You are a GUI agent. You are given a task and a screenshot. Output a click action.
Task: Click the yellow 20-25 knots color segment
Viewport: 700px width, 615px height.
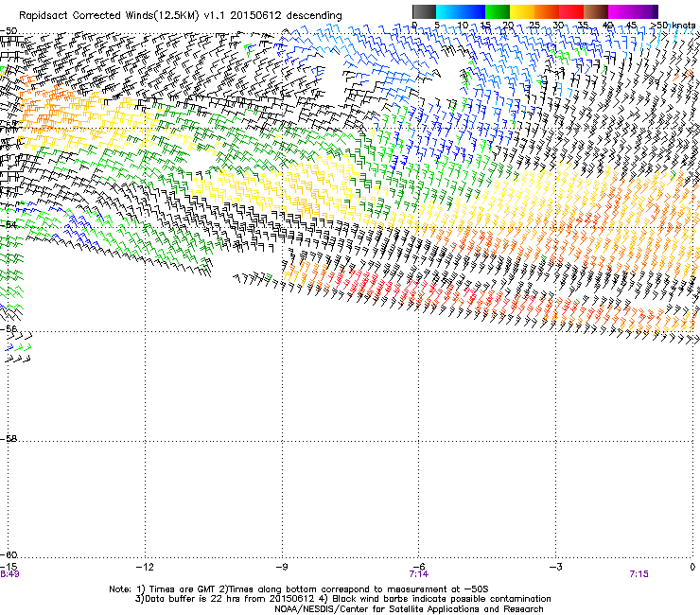pyautogui.click(x=522, y=11)
